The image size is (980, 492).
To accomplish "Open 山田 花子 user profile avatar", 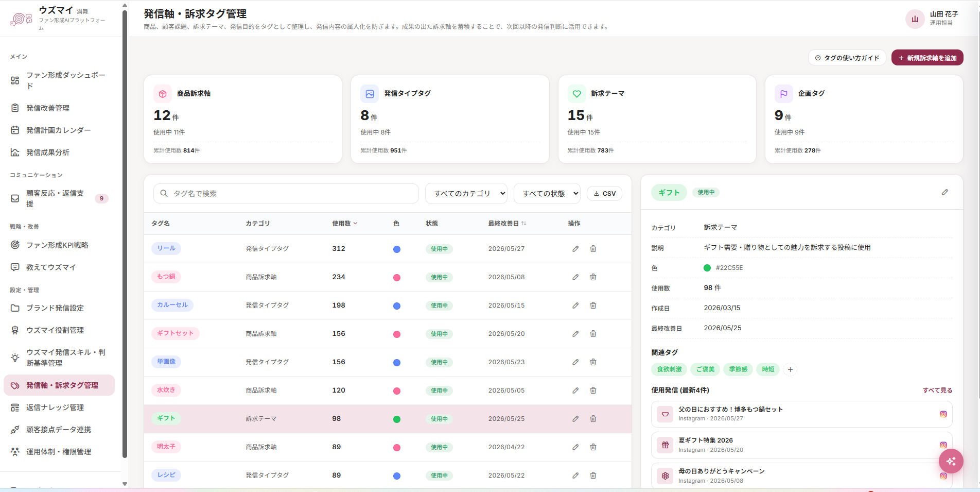I will click(915, 19).
